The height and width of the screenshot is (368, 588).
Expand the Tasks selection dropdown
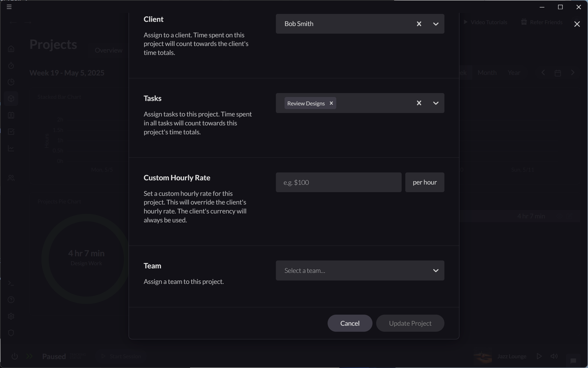435,103
